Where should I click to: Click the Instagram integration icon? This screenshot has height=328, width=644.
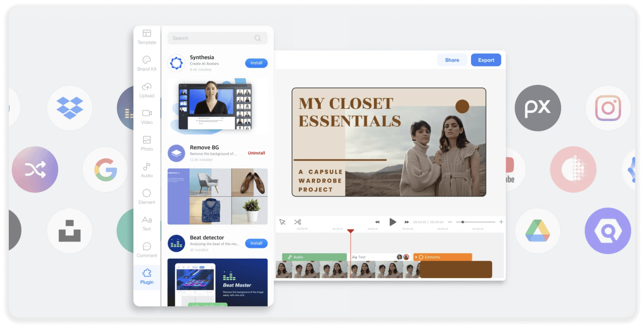[x=608, y=108]
